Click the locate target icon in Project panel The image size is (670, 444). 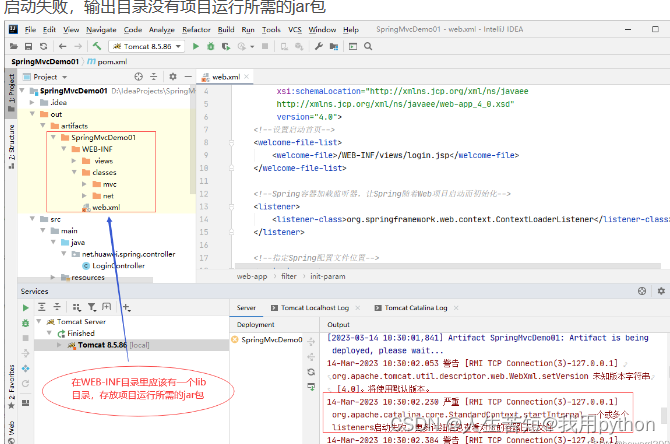coord(138,77)
